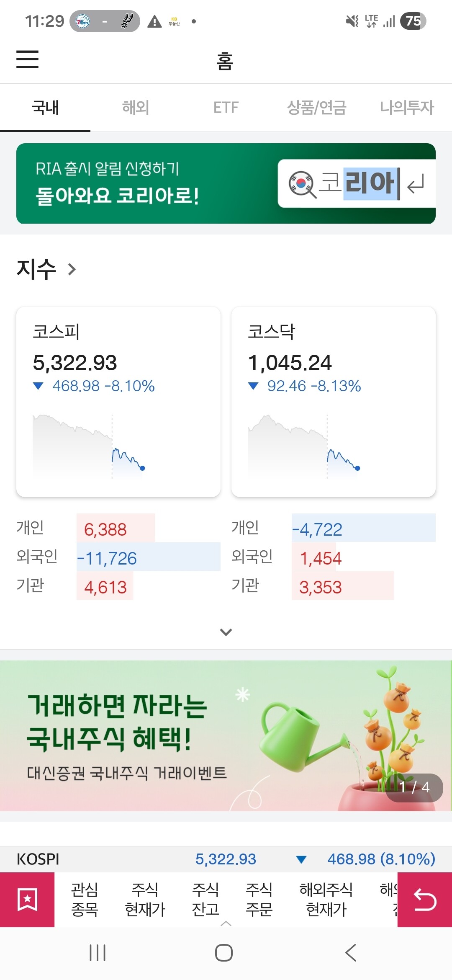
Task: Select the 상품/연금 tab
Action: click(x=316, y=108)
